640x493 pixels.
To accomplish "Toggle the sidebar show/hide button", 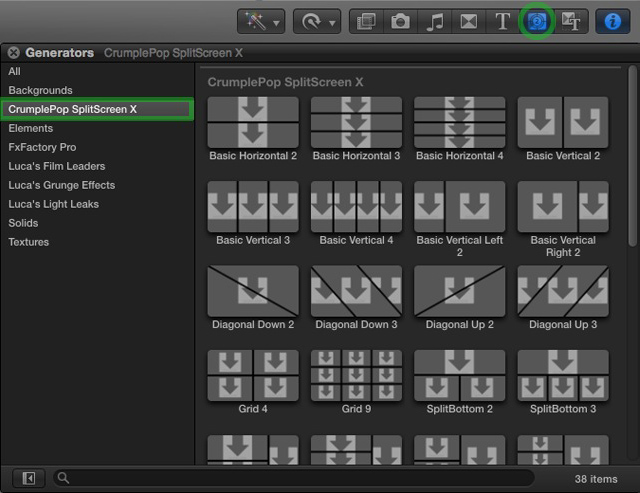I will (x=29, y=478).
